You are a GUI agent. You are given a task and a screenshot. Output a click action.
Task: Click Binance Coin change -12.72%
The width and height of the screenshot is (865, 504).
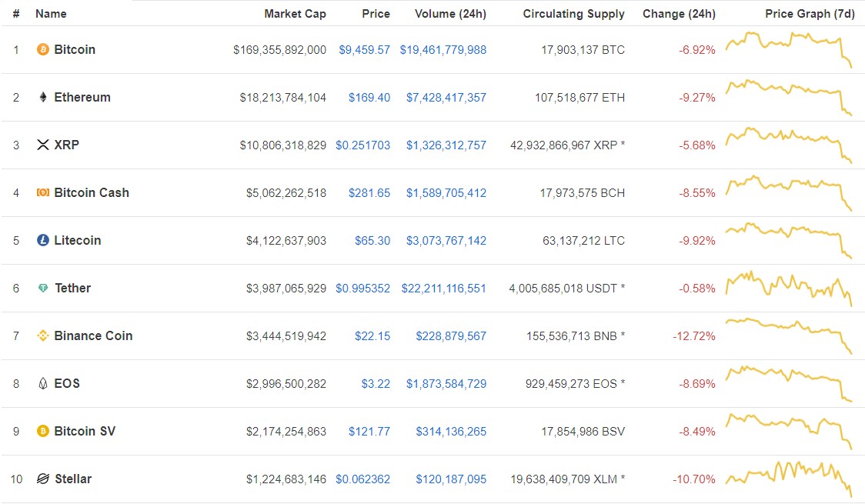(694, 336)
